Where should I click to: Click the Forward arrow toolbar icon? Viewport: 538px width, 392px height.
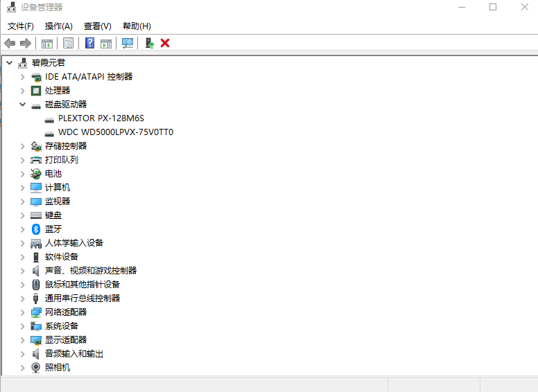(x=26, y=43)
